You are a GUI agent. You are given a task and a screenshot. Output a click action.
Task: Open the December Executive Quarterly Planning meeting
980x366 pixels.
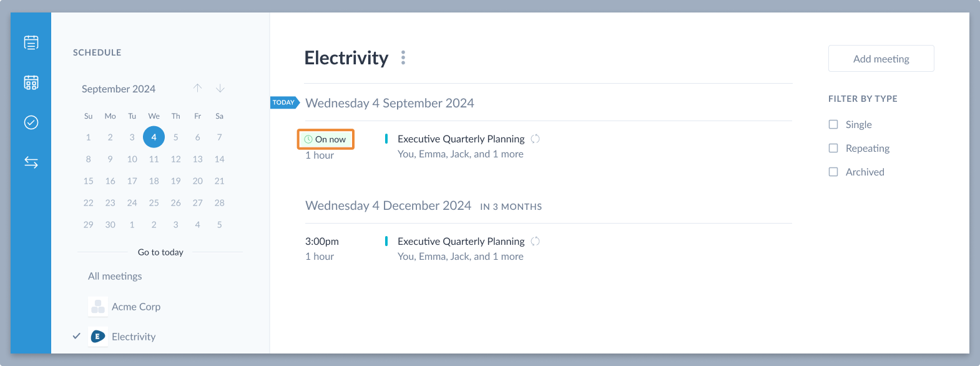point(461,241)
